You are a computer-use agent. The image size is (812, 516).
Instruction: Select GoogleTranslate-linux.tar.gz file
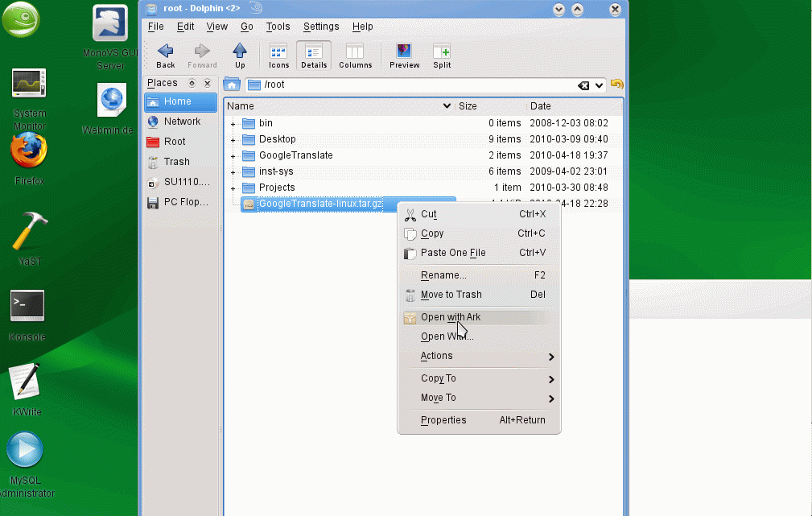click(320, 204)
